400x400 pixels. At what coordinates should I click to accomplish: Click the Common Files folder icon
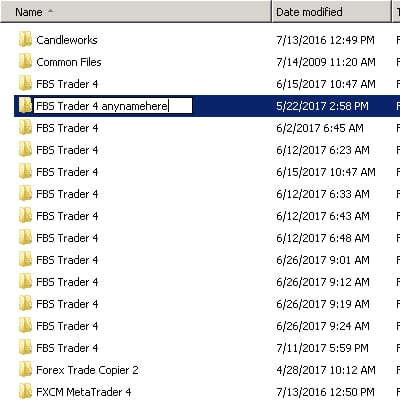[x=25, y=62]
